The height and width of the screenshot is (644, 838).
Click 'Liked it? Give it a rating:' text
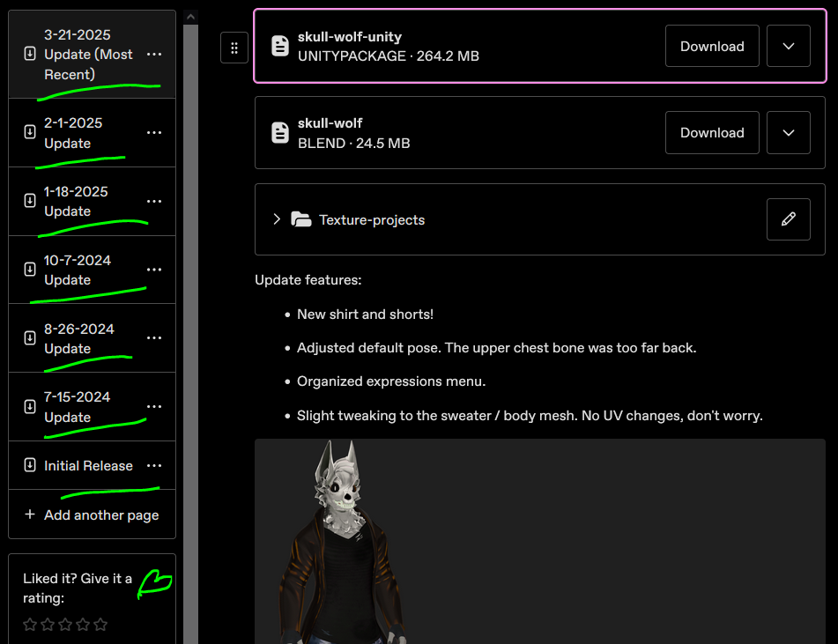tap(78, 588)
